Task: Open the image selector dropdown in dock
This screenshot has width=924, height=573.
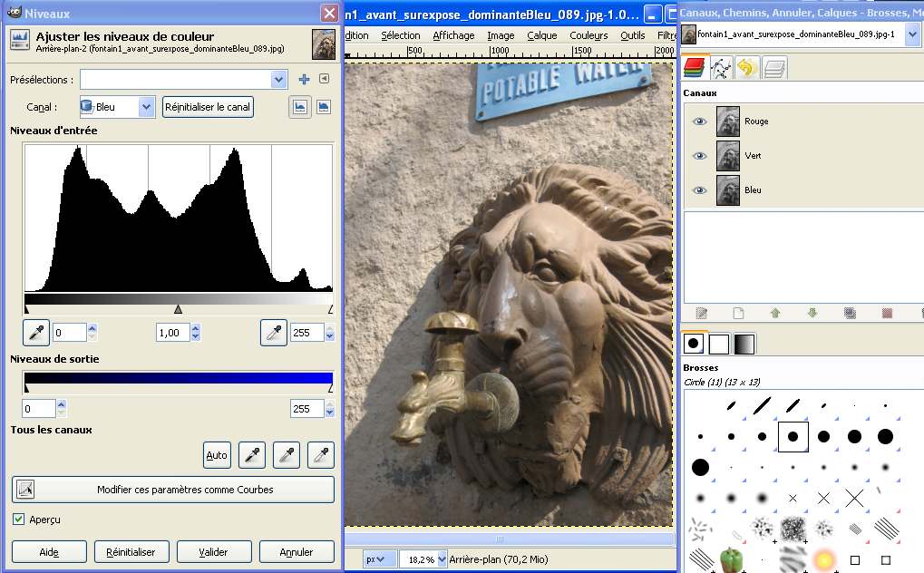Action: tap(912, 34)
